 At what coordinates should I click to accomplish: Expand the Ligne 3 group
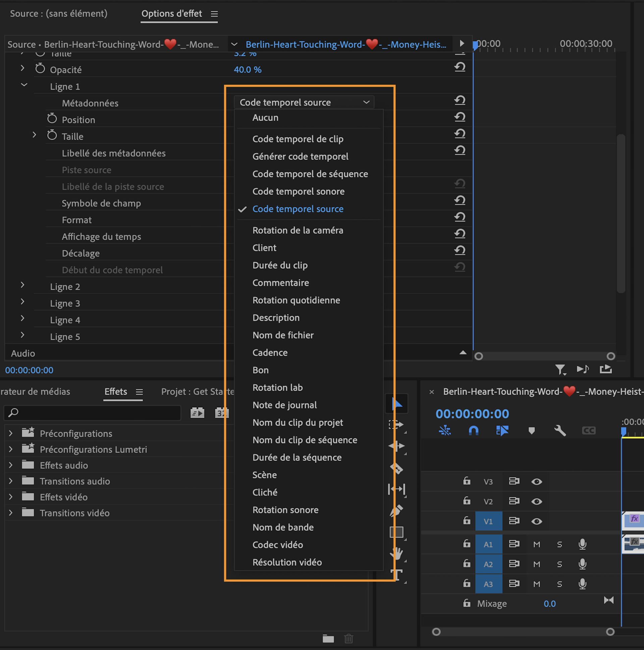pos(22,302)
